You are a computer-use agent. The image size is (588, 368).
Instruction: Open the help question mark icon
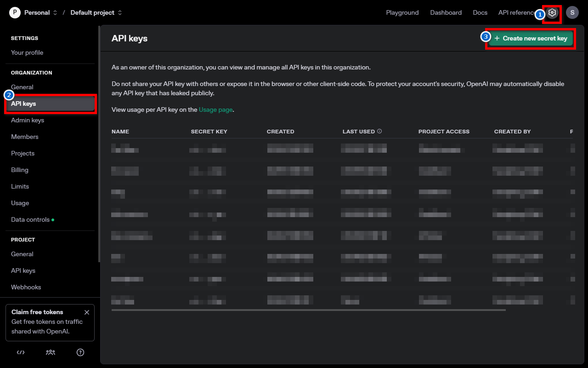[x=80, y=352]
